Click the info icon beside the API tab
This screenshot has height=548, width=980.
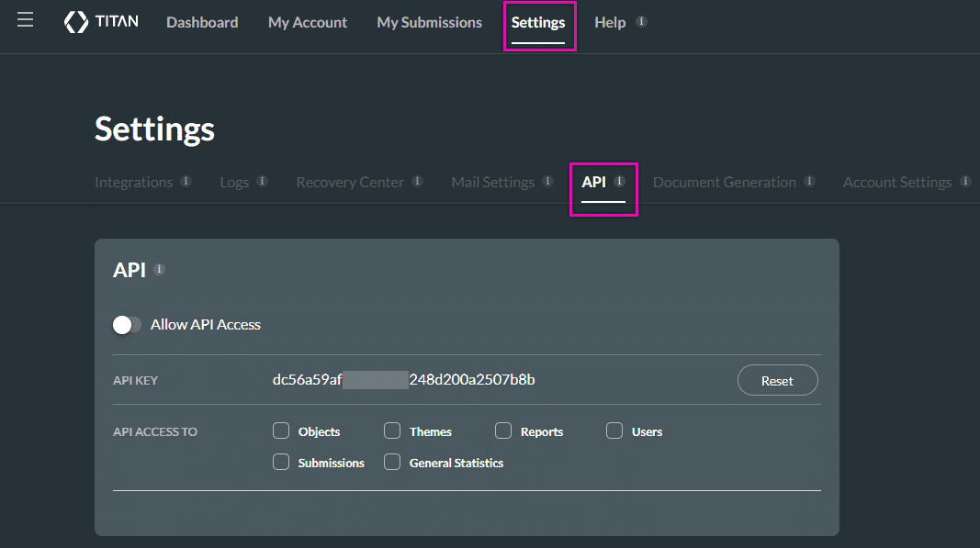[x=618, y=180]
